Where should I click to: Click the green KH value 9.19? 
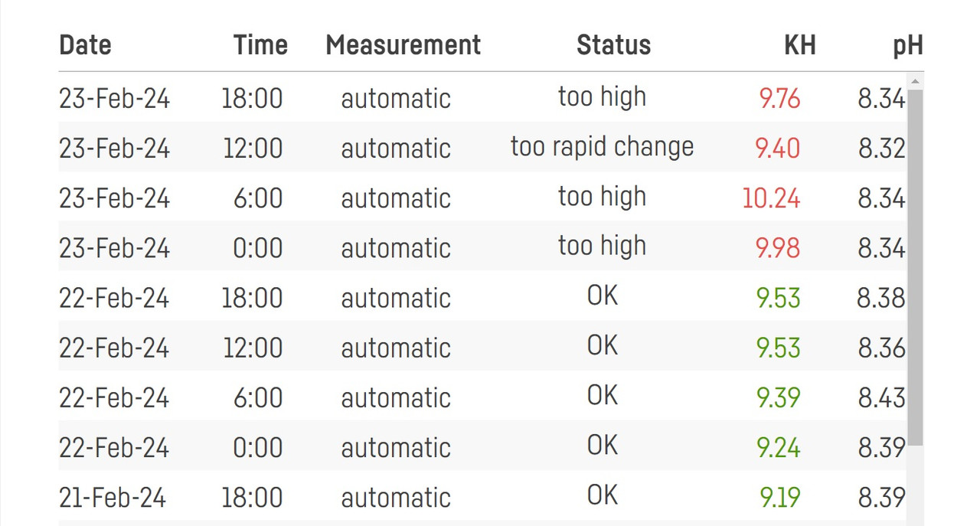pos(780,498)
